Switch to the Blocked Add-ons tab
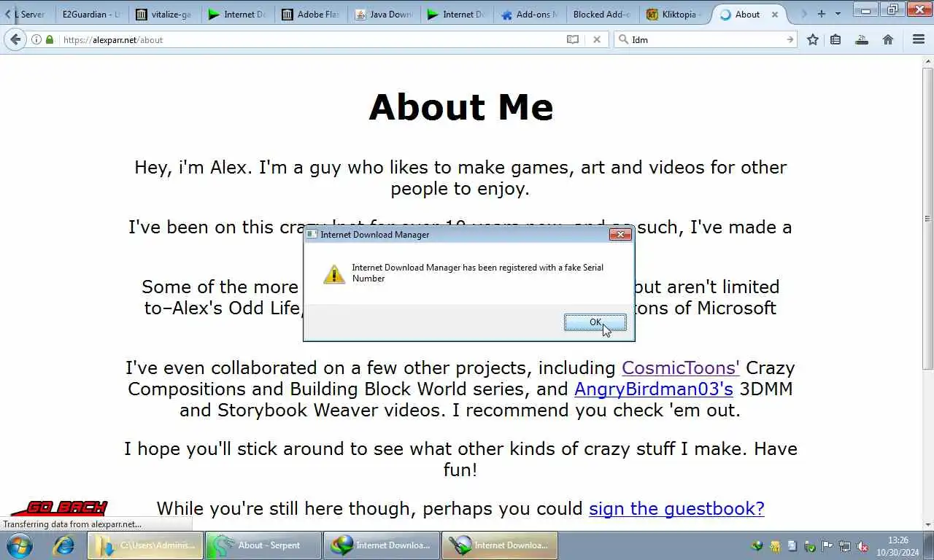This screenshot has height=560, width=934. (x=601, y=14)
